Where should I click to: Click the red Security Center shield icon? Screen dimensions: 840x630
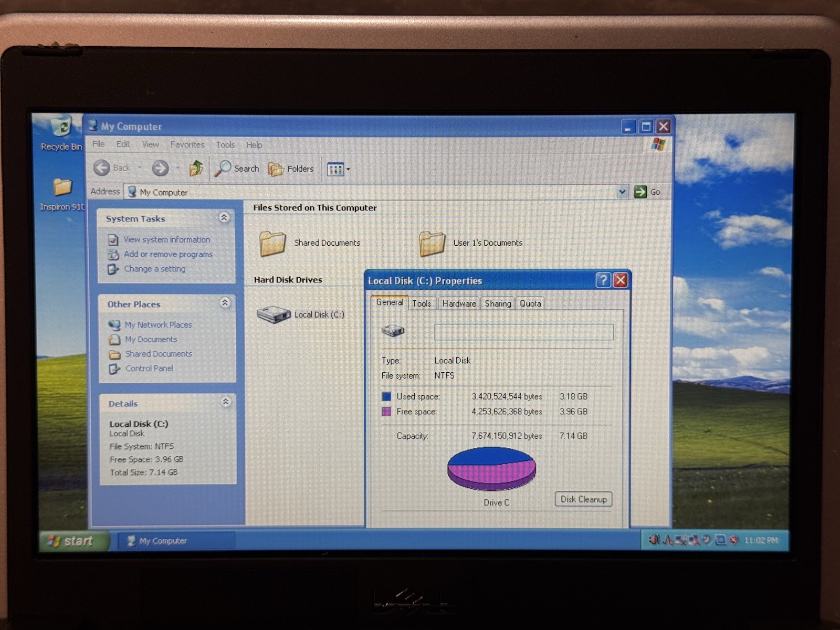[x=733, y=540]
